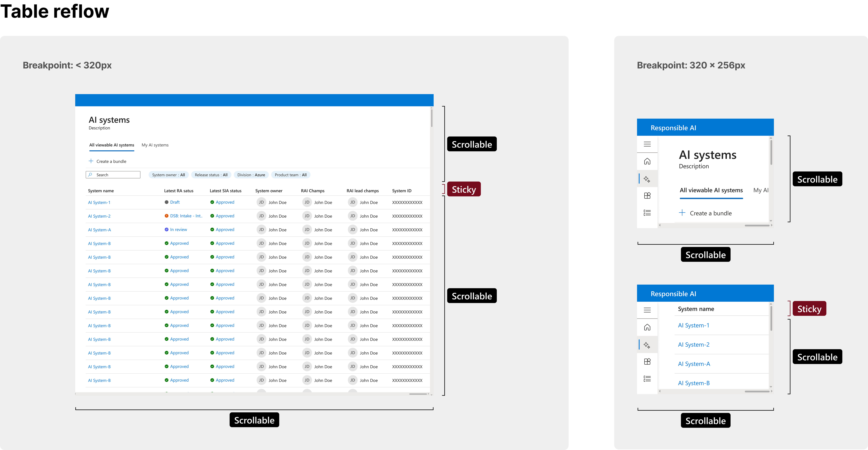868x450 pixels.
Task: Open AI System-1 link in the large table
Action: pyautogui.click(x=99, y=203)
